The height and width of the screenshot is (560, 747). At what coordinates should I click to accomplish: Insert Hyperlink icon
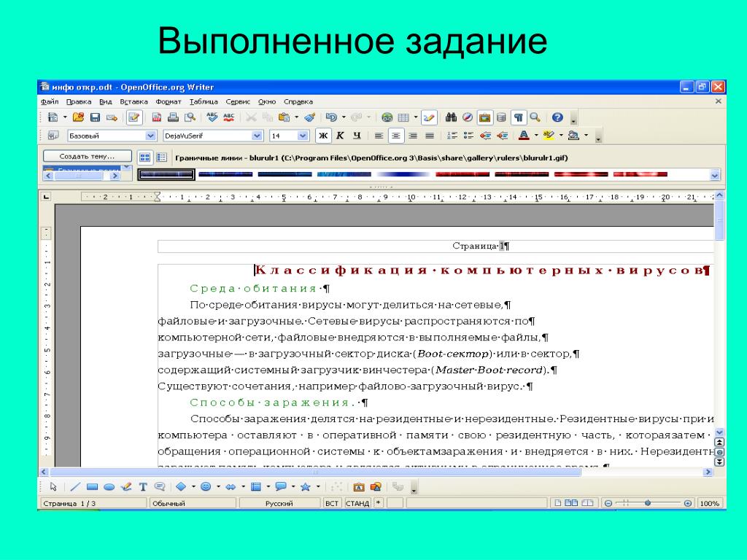coord(387,117)
